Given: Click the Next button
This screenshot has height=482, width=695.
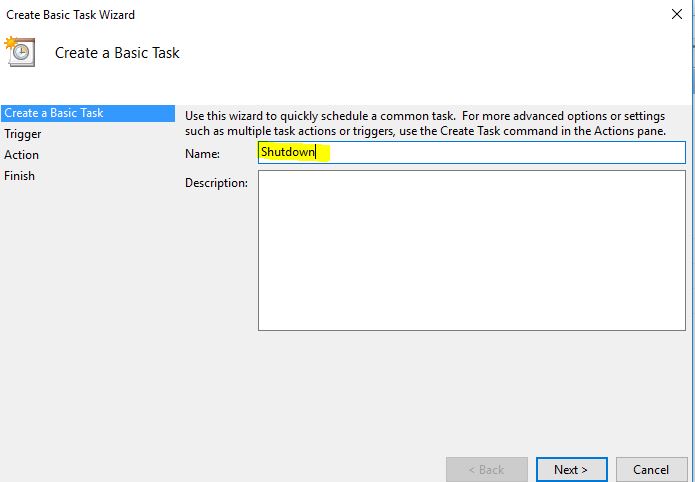Looking at the screenshot, I should [571, 470].
